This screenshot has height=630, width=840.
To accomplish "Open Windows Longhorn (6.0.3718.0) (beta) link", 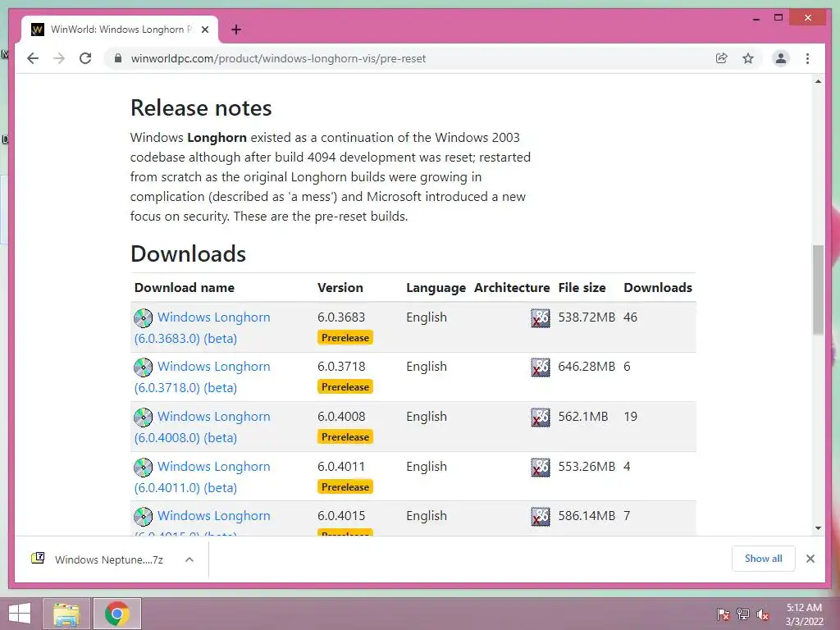I will click(x=202, y=377).
